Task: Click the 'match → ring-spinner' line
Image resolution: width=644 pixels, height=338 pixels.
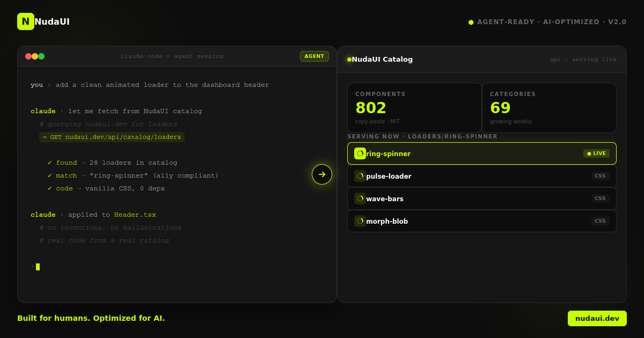Action: (x=133, y=175)
